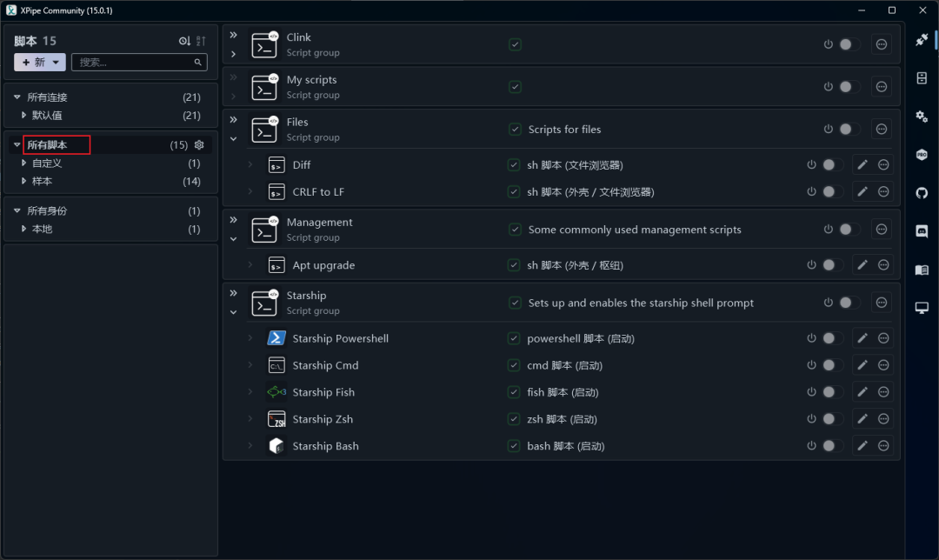Viewport: 939px width, 560px height.
Task: Click the 搜索 search field
Action: (139, 63)
